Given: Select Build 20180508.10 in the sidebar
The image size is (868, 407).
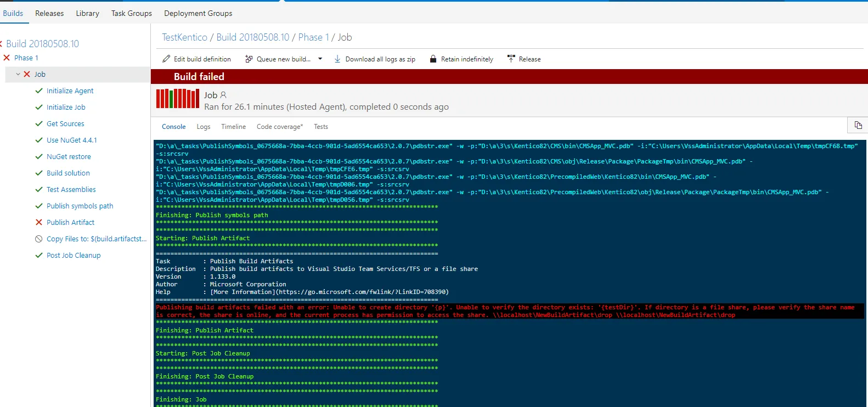Looking at the screenshot, I should [42, 43].
